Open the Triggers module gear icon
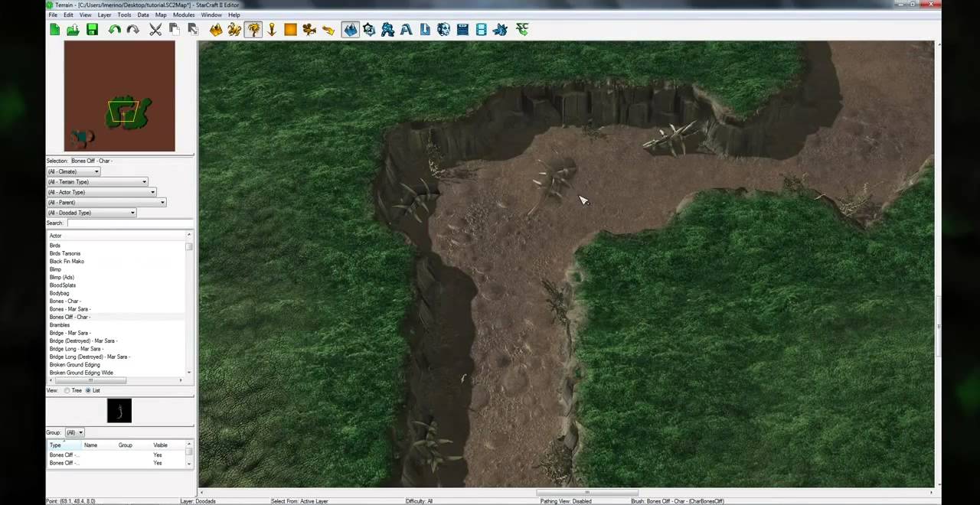 click(369, 30)
